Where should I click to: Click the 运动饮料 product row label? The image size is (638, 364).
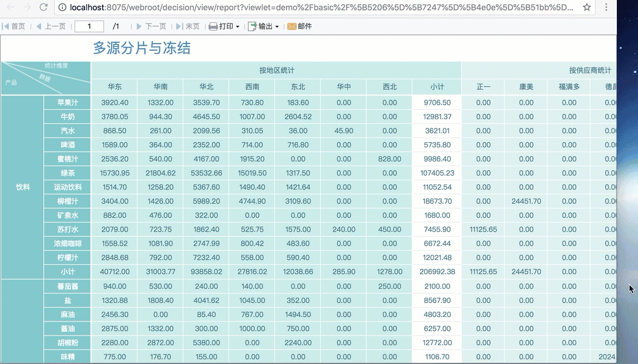(68, 187)
